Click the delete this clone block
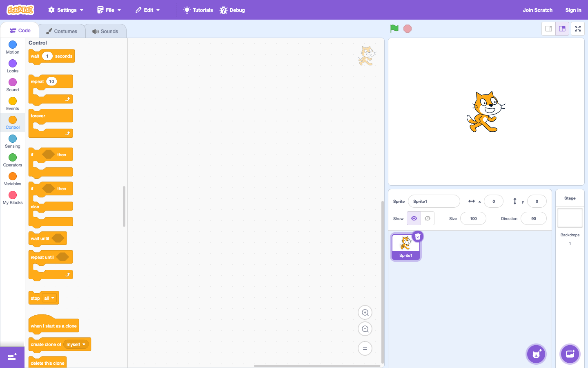The image size is (588, 368). click(47, 363)
